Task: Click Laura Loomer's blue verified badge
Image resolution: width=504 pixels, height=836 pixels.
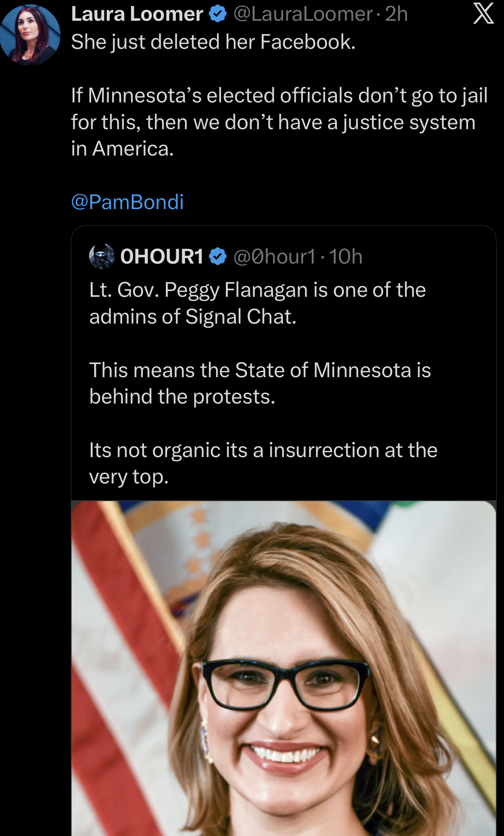Action: tap(218, 14)
